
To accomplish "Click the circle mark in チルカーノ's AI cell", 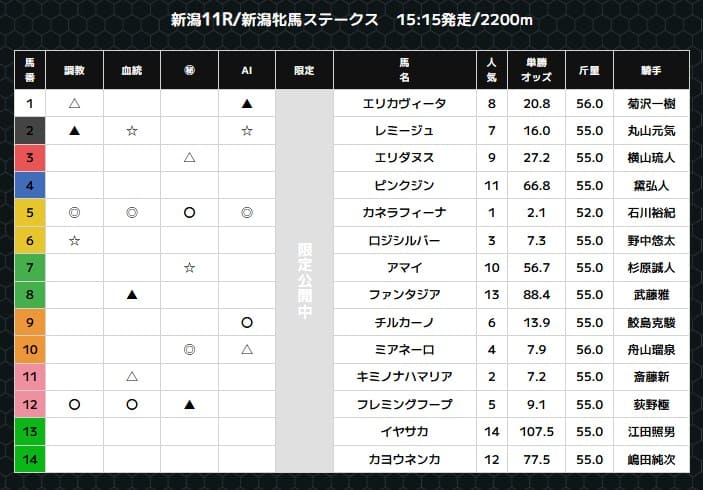I will [x=246, y=322].
